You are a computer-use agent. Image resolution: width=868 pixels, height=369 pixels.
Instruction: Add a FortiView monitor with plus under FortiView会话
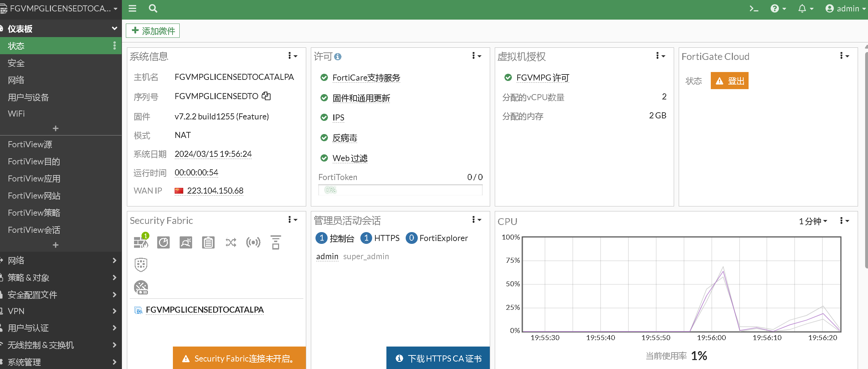(56, 245)
